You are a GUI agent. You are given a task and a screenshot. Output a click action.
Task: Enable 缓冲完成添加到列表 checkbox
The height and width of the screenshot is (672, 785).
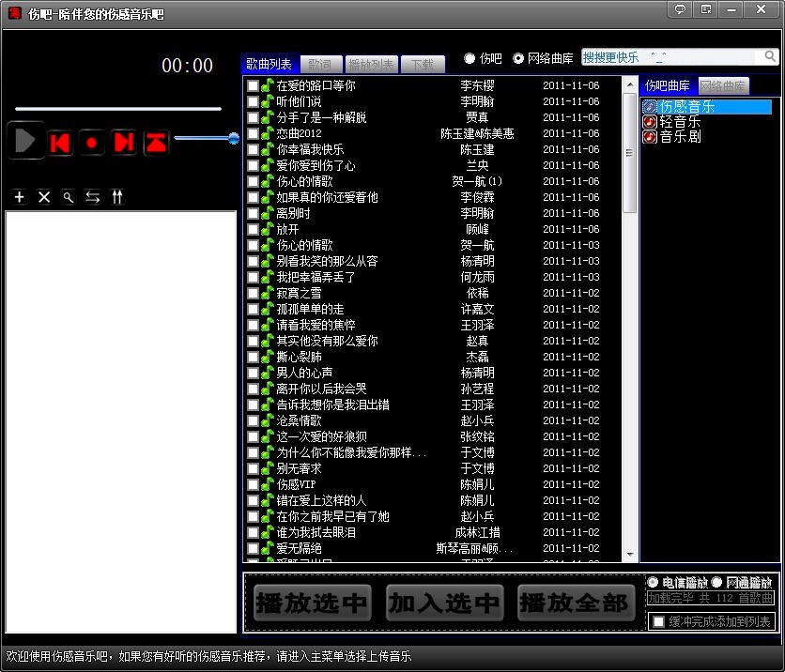tap(659, 621)
